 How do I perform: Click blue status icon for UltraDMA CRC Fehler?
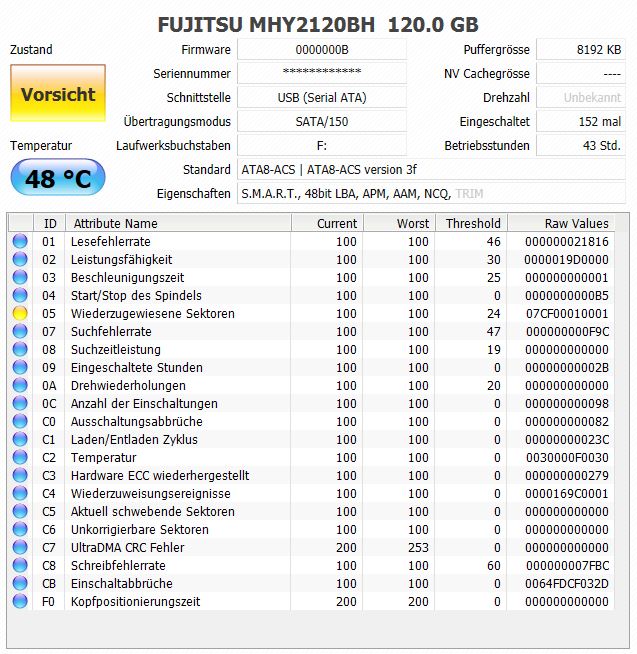[x=20, y=547]
